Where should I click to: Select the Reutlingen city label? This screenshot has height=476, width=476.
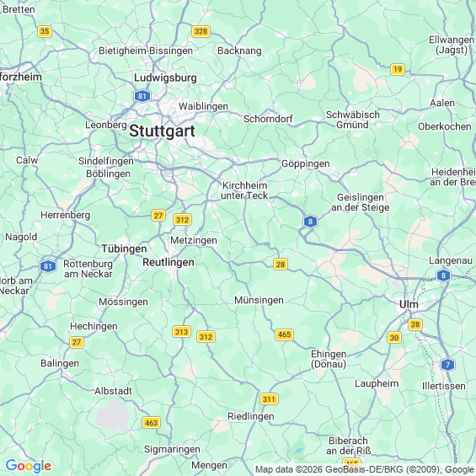[x=168, y=262]
